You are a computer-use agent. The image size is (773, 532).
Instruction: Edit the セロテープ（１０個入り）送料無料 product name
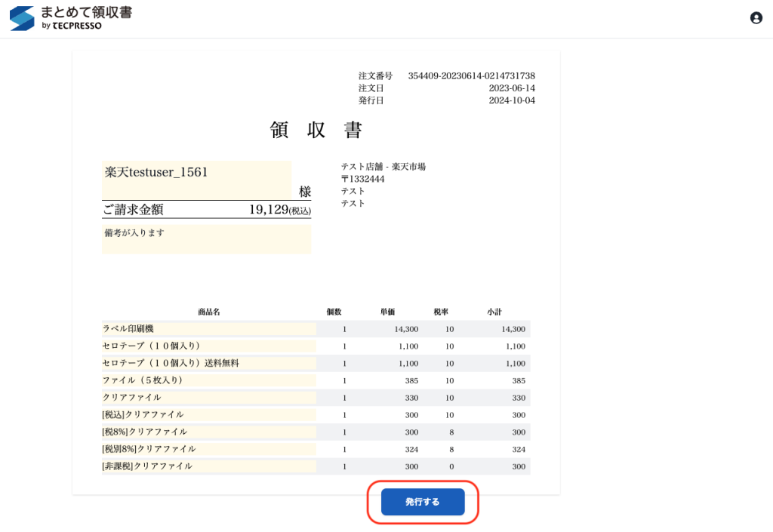(209, 363)
